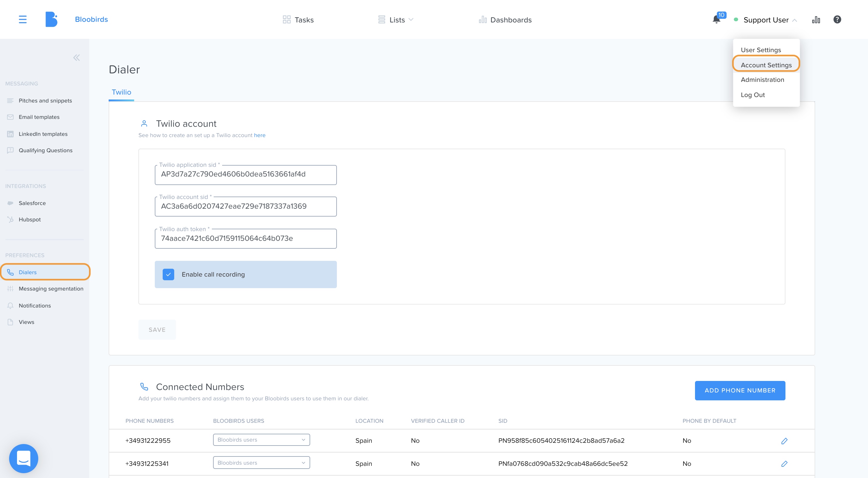868x478 pixels.
Task: Click the PHONE BY DEFAULT column header
Action: (x=709, y=421)
